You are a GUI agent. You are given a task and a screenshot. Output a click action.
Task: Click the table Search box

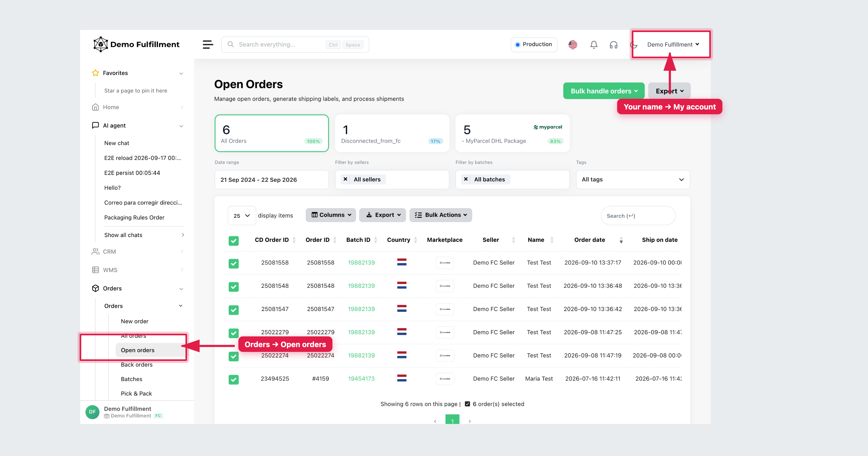pyautogui.click(x=638, y=216)
